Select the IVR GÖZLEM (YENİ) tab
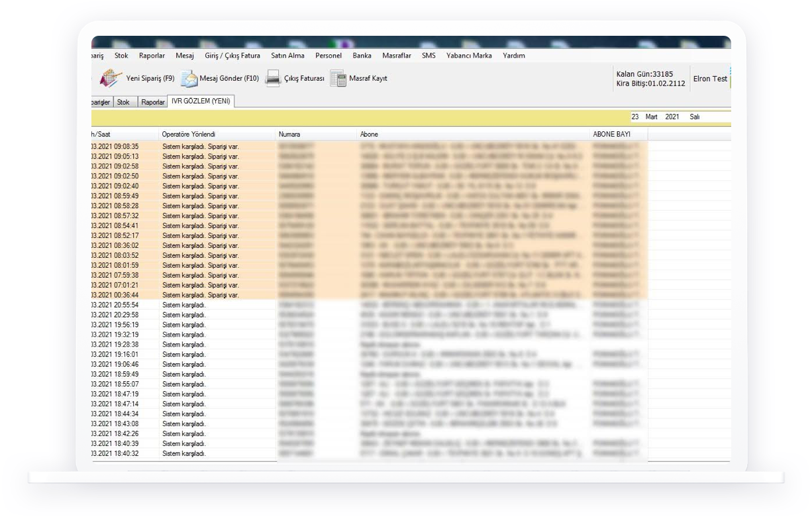 (x=201, y=101)
